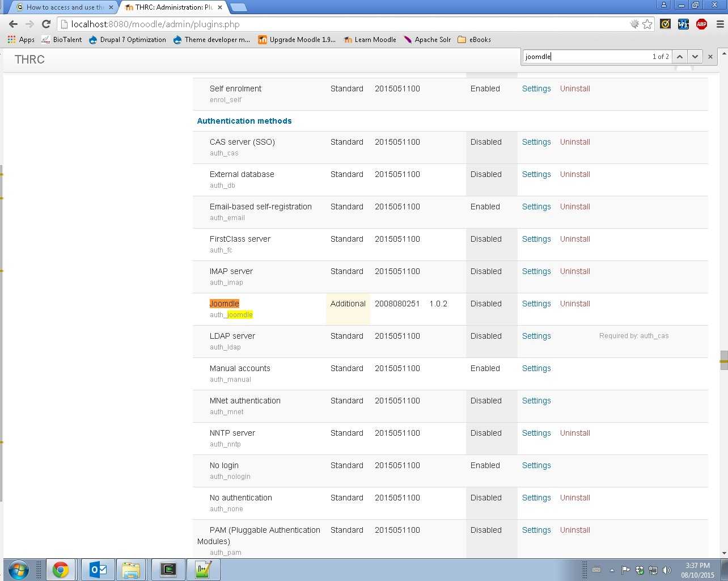Show hidden system tray icons

(x=612, y=570)
